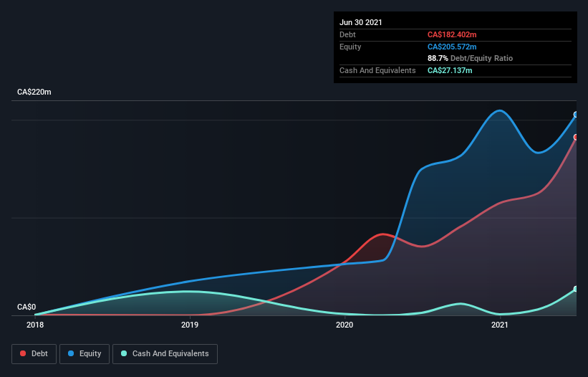Click the CA$205.572m equity value
588x377 pixels.
452,47
